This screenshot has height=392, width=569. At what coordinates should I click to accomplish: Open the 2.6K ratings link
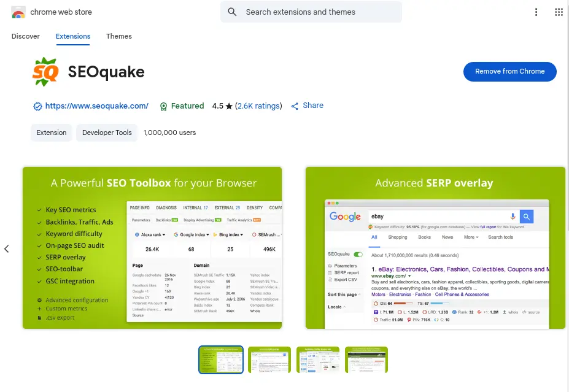(258, 106)
